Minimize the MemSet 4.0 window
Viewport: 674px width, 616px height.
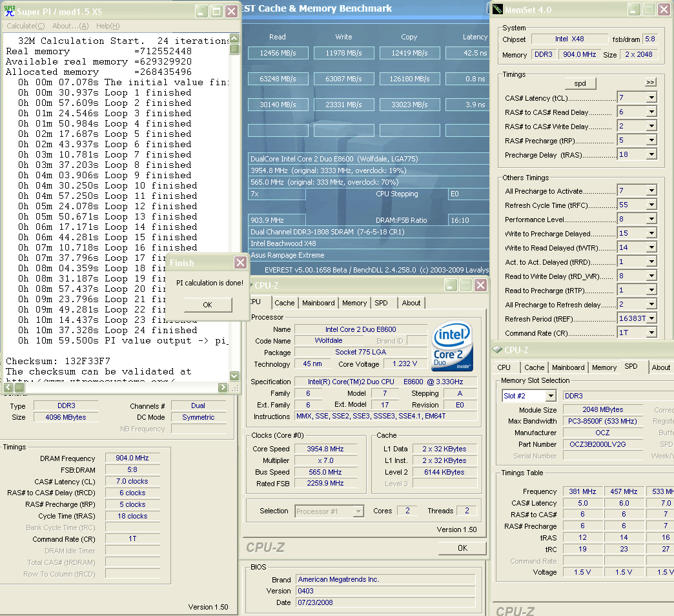tap(633, 10)
